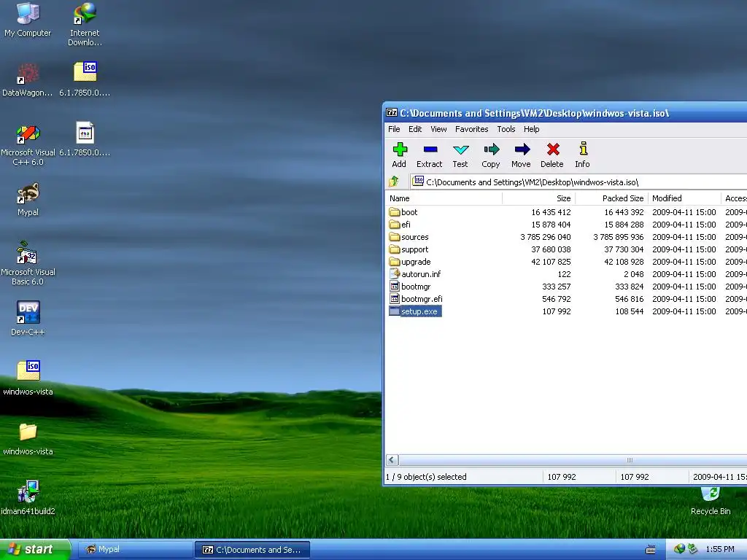747x560 pixels.
Task: Go up one folder level arrow
Action: pyautogui.click(x=393, y=182)
